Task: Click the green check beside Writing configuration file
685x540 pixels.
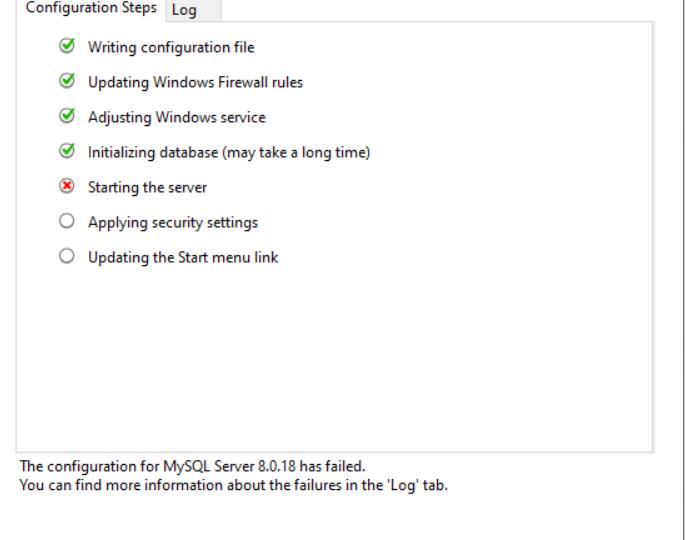Action: point(67,45)
